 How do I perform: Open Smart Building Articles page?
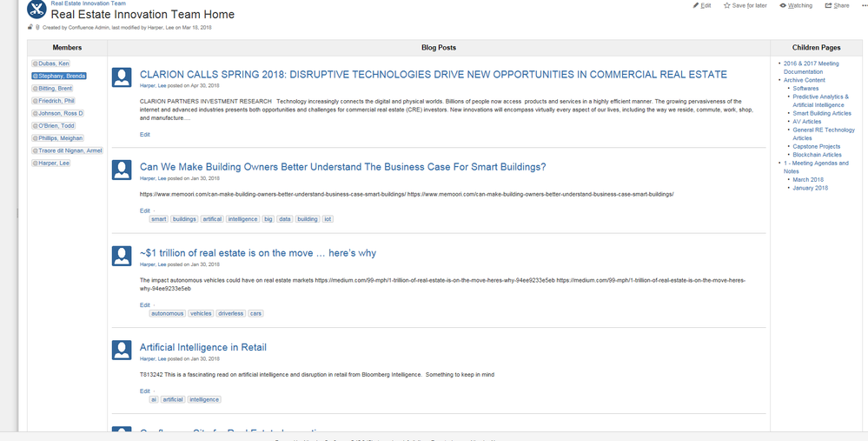(822, 114)
